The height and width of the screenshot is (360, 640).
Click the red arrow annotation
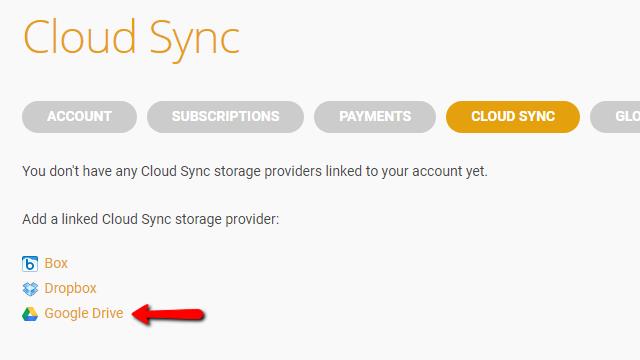coord(168,314)
